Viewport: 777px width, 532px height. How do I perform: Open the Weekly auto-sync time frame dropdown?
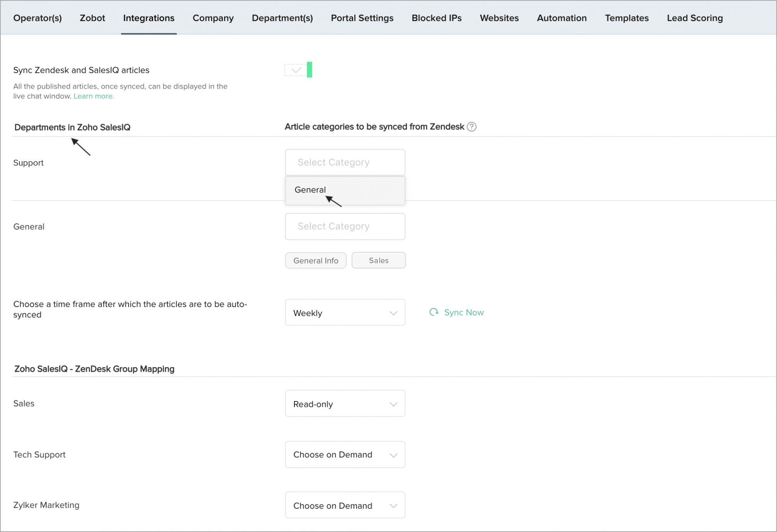tap(345, 312)
